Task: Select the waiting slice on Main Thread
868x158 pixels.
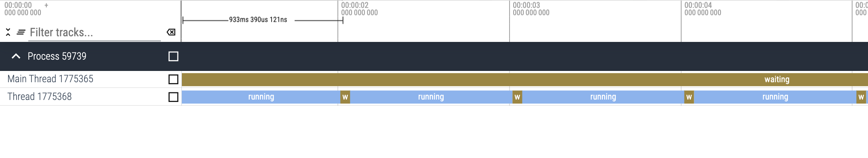Action: pyautogui.click(x=525, y=79)
